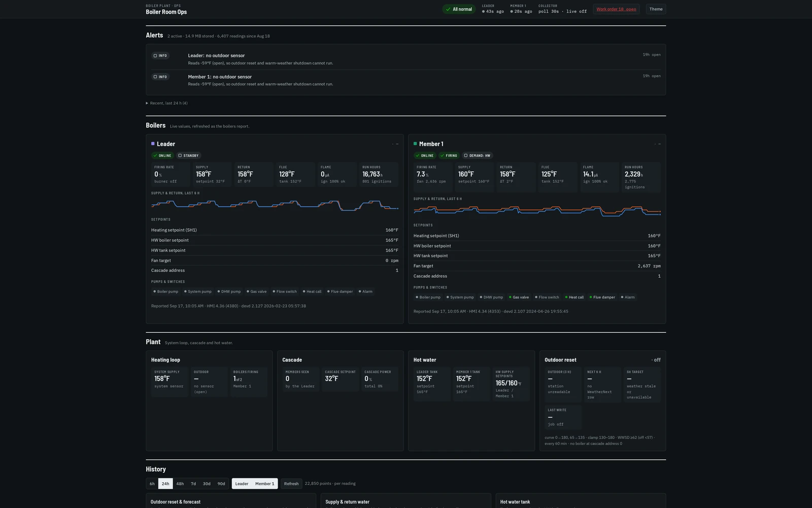Select the 30d history range
Image resolution: width=812 pixels, height=508 pixels.
pos(207,484)
